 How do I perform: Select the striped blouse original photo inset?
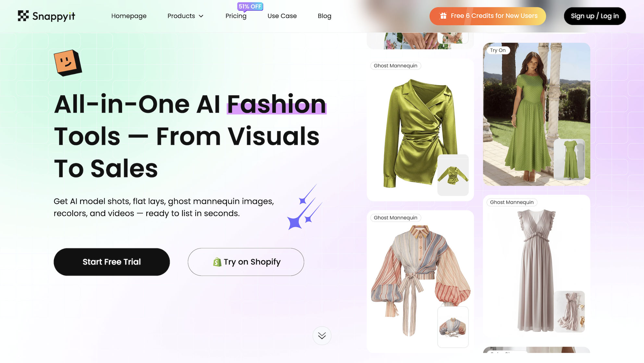453,327
